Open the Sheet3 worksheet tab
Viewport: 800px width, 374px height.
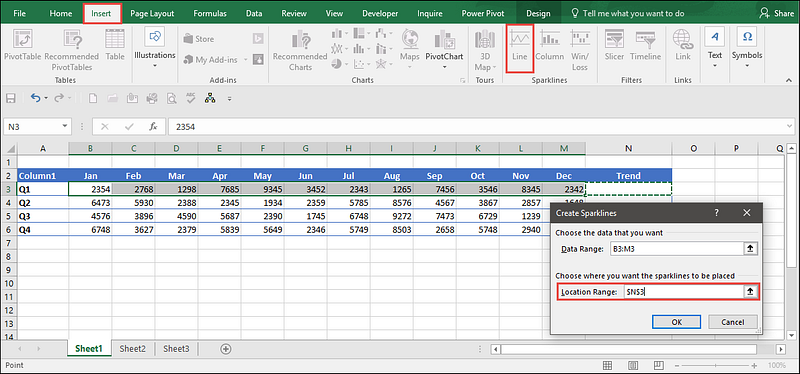point(176,349)
